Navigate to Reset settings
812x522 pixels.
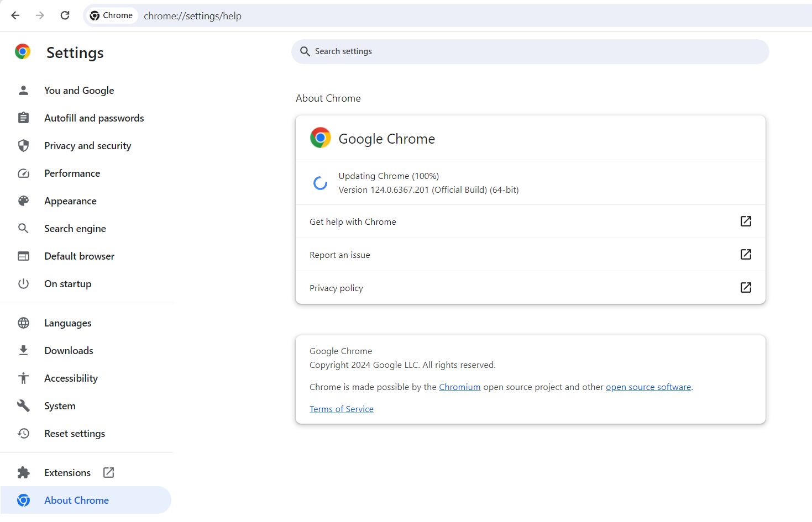(75, 434)
